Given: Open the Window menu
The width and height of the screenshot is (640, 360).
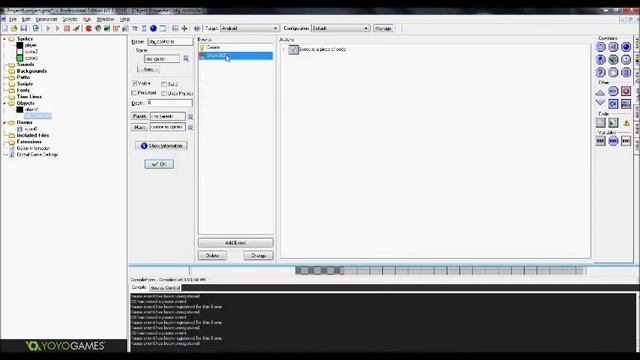Looking at the screenshot, I should [105, 19].
